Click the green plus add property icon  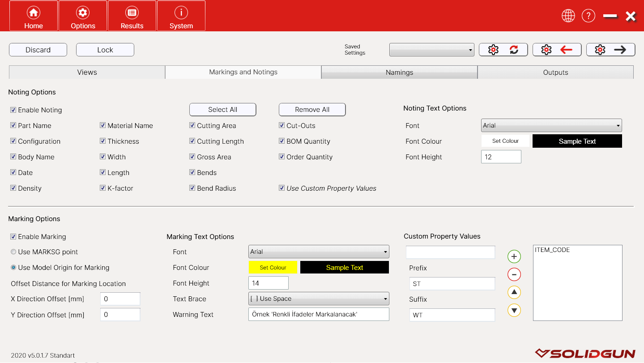click(x=514, y=256)
